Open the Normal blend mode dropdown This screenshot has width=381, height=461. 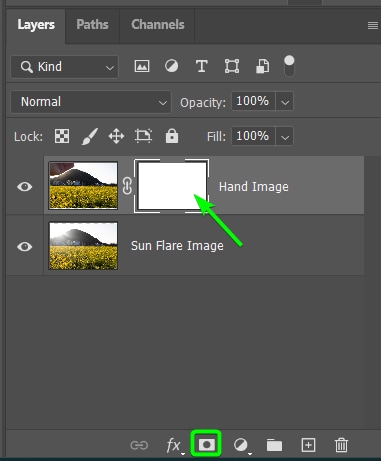tap(91, 102)
